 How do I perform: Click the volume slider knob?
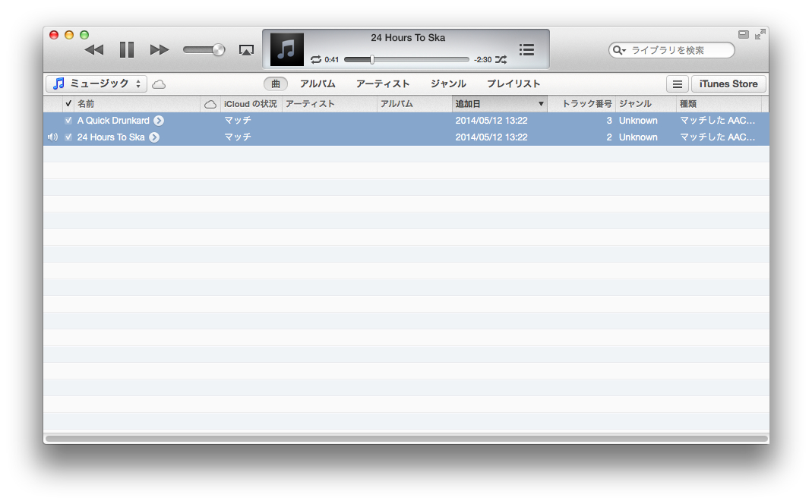click(219, 49)
